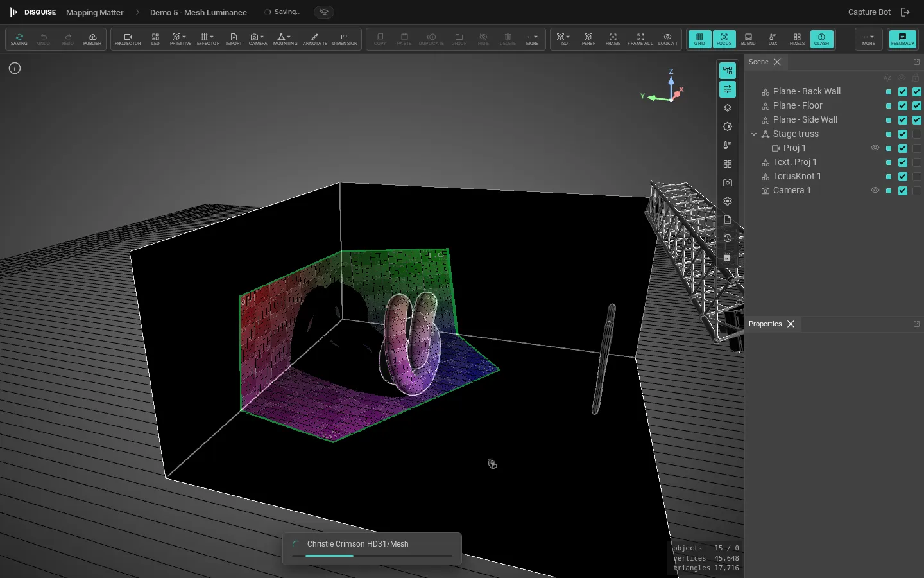Open the edit tools More dropdown
924x578 pixels.
point(532,39)
